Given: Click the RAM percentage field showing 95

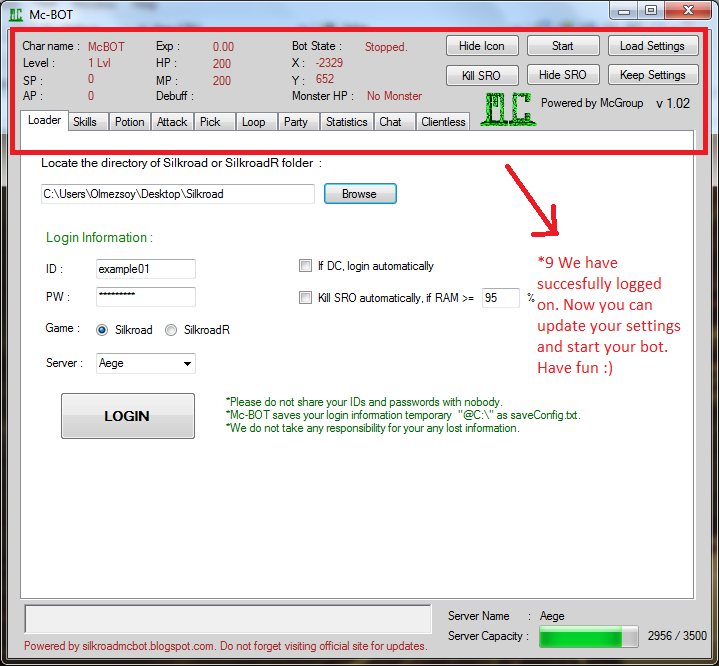Looking at the screenshot, I should [x=501, y=298].
